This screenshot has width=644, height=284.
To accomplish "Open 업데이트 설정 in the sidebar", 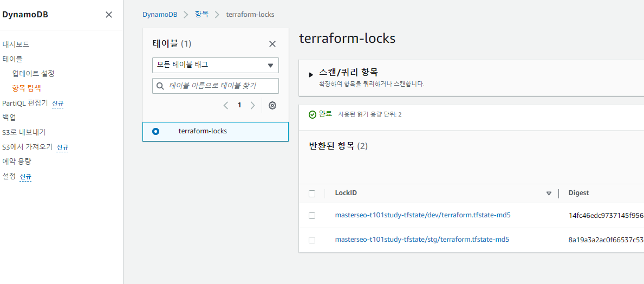I will point(33,74).
